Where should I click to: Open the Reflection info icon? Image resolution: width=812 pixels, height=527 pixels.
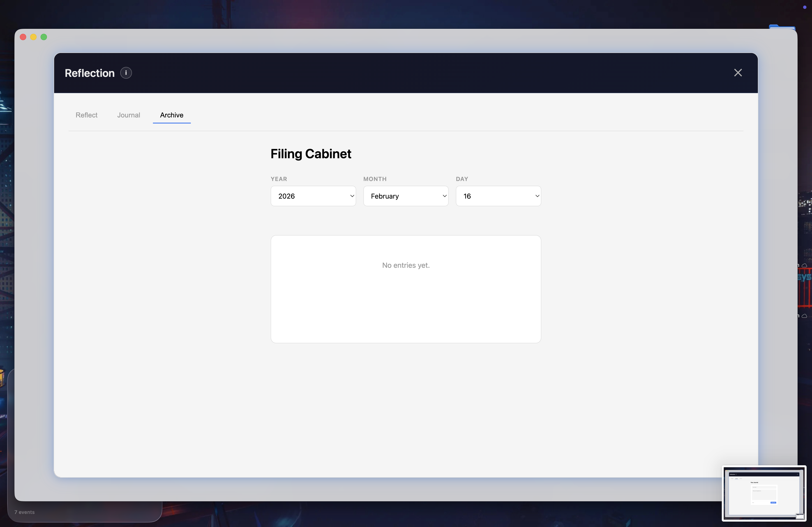(126, 73)
